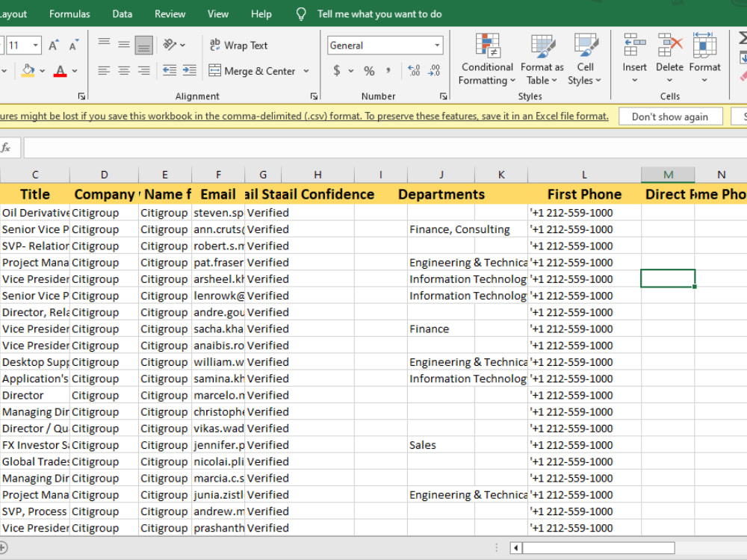
Task: Click the fill color paint bucket
Action: [28, 70]
